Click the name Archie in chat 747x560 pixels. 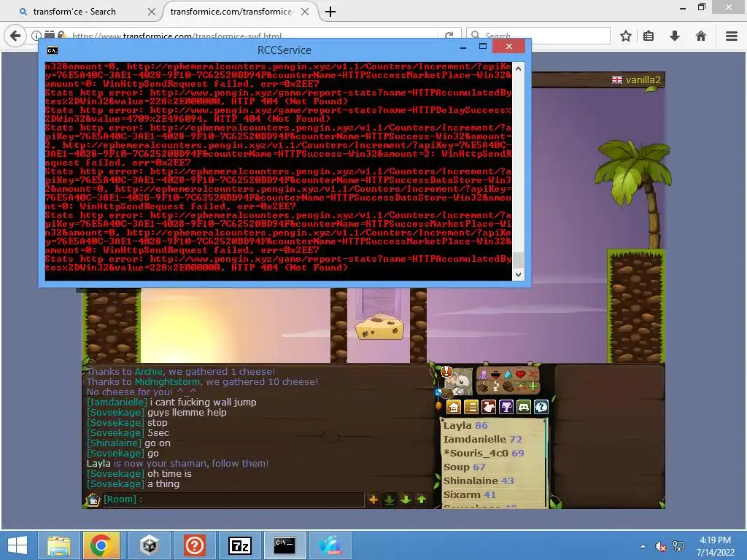pos(148,371)
